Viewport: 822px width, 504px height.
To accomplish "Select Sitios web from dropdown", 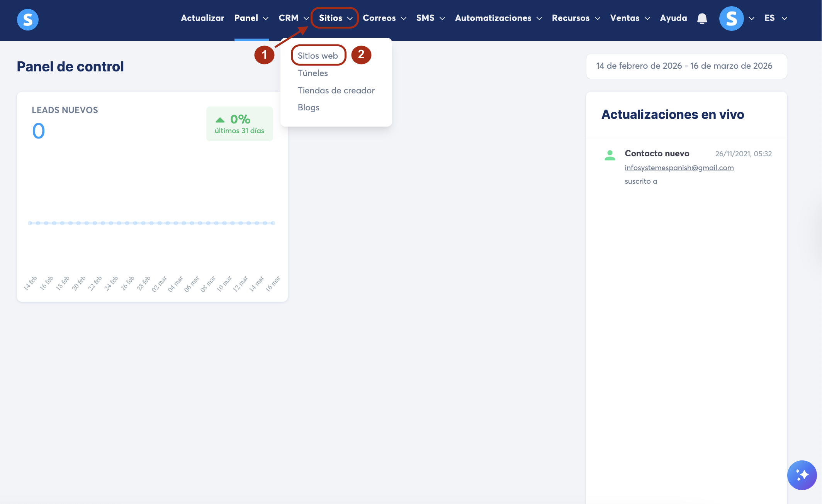I will [318, 56].
